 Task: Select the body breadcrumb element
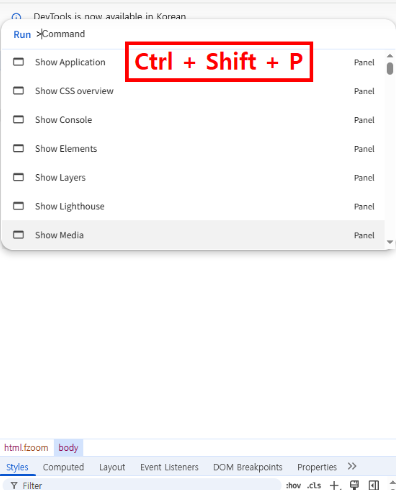[68, 447]
